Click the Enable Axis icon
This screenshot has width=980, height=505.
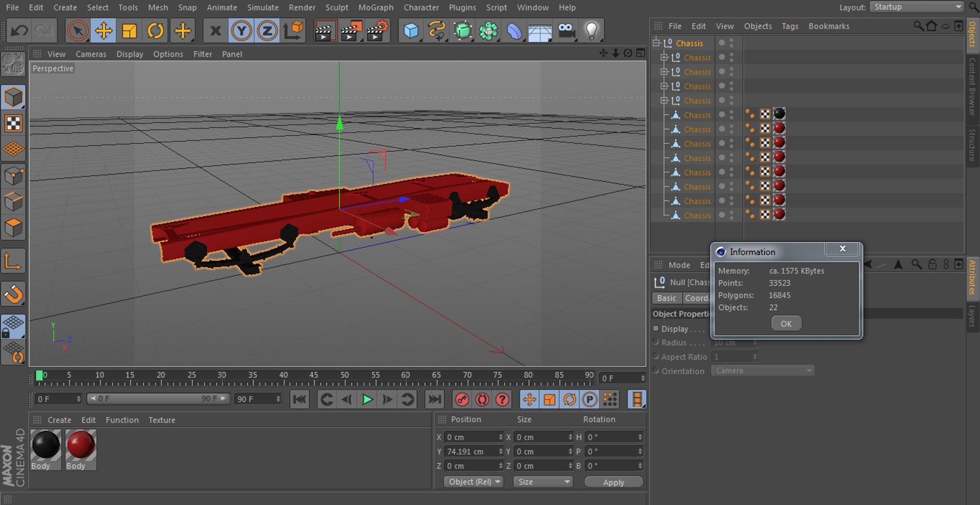click(x=13, y=262)
